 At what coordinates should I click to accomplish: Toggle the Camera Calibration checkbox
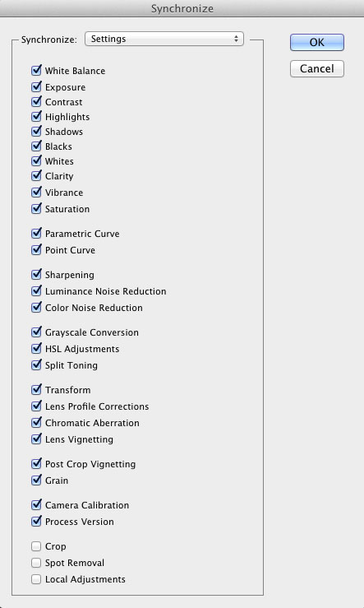36,505
